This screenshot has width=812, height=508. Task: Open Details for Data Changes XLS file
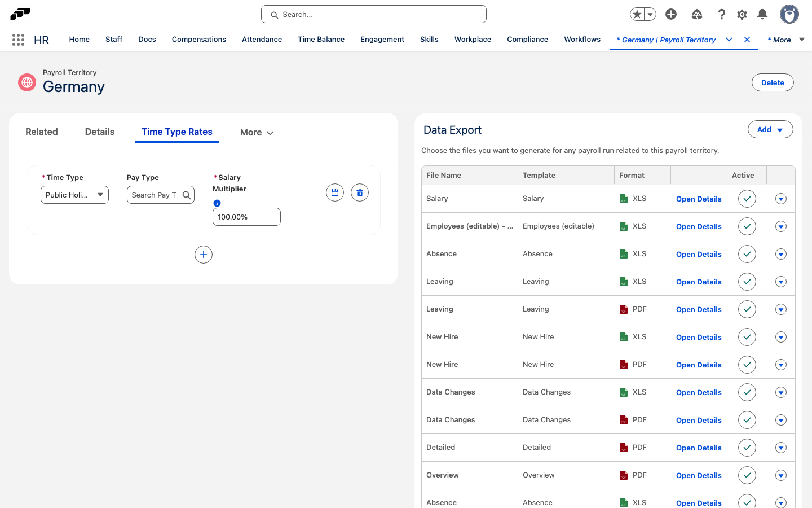click(699, 392)
